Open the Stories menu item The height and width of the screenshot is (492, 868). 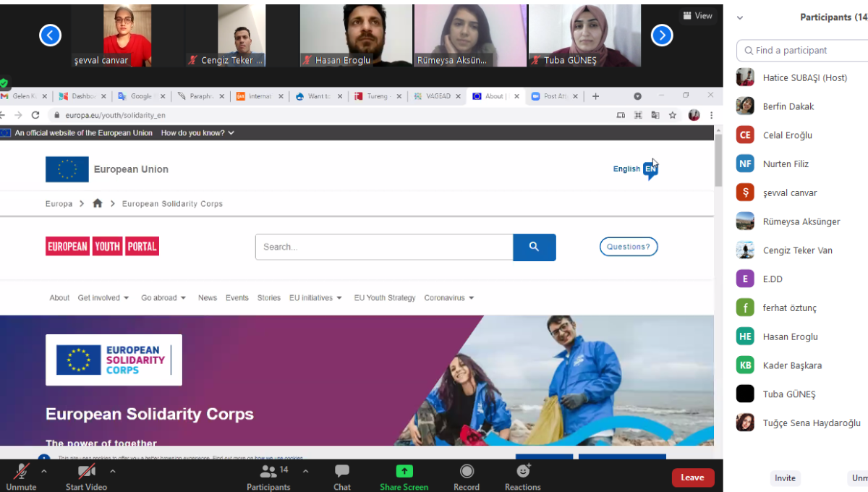[x=269, y=298]
